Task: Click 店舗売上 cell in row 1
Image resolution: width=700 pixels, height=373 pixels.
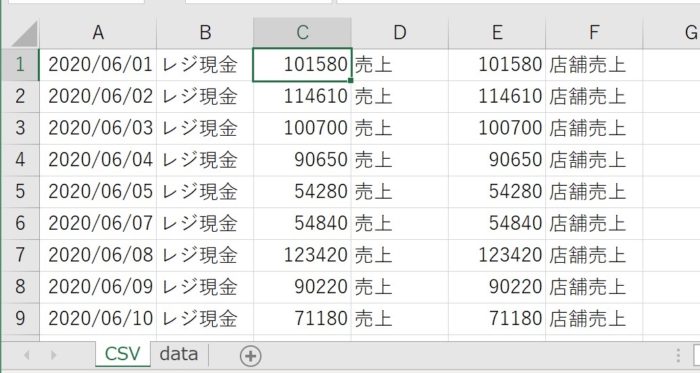Action: [594, 65]
